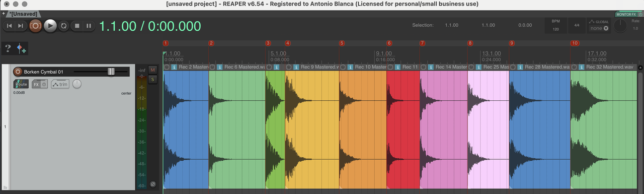Open item notes icon for Rec 32 Mastered.wav

582,67
